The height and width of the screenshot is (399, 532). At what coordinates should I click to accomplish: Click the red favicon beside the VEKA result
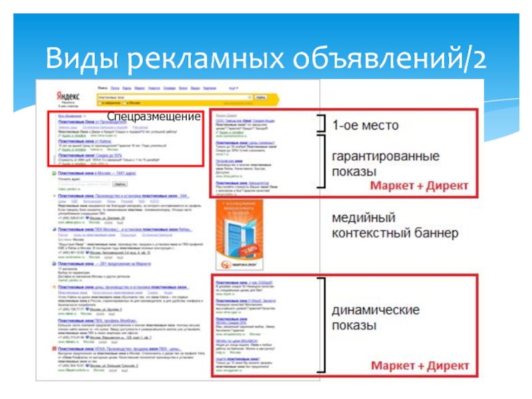point(54,348)
